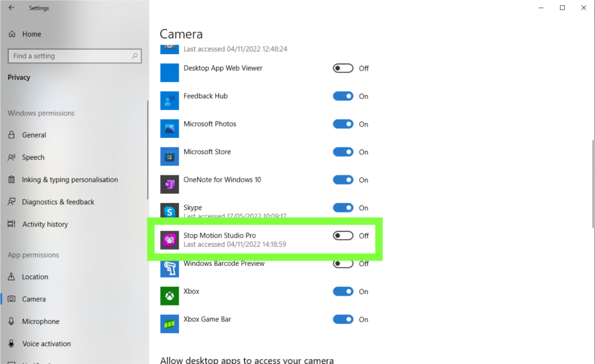Go back with the Settings arrow

click(12, 8)
